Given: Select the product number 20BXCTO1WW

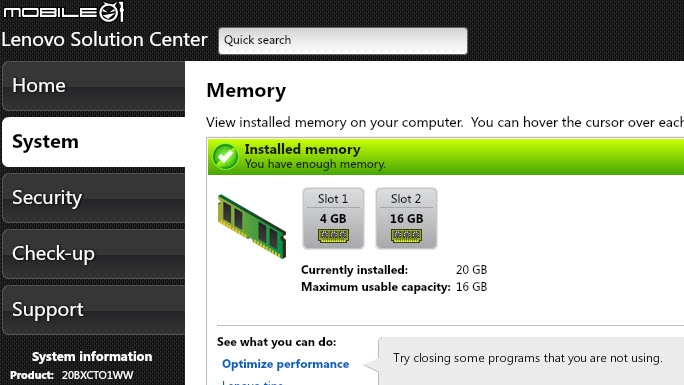Looking at the screenshot, I should pos(97,375).
